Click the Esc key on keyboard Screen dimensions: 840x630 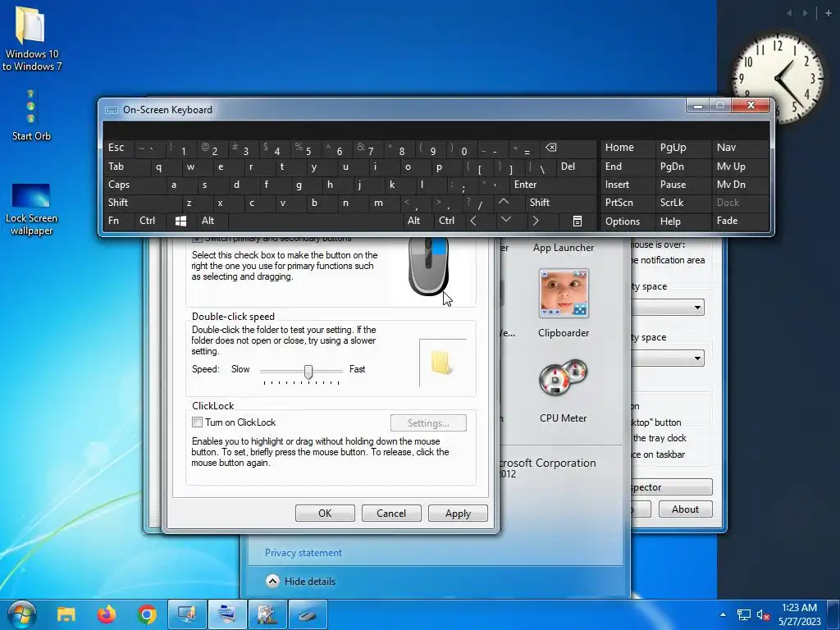pos(119,148)
